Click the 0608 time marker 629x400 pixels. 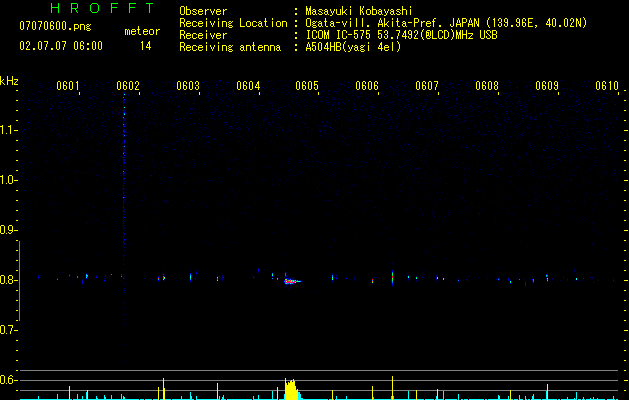[487, 86]
